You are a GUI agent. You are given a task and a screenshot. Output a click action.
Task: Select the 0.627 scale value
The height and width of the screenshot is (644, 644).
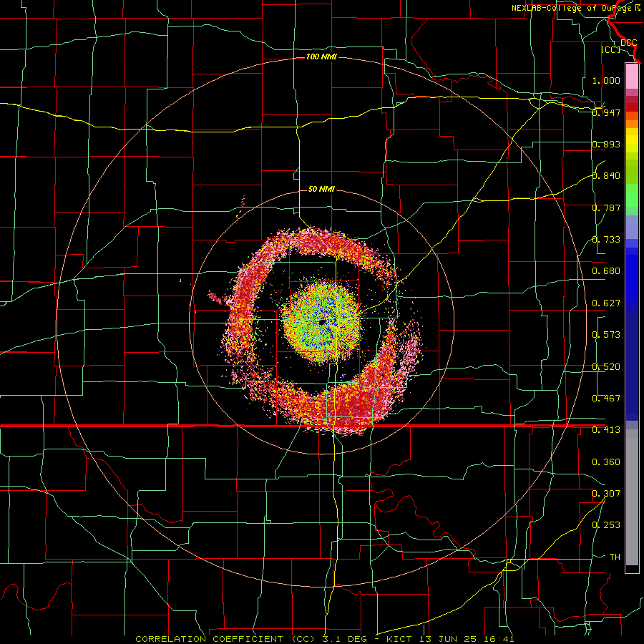click(606, 303)
